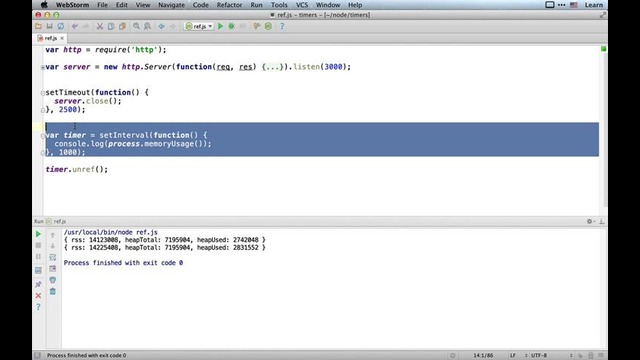Open the Run menu
Screen dimensions: 640x360
click(256, 5)
